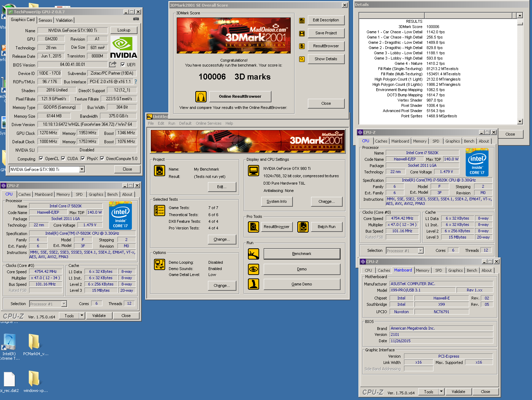
Task: Click the Bus Interface question mark icon
Action: (x=136, y=81)
